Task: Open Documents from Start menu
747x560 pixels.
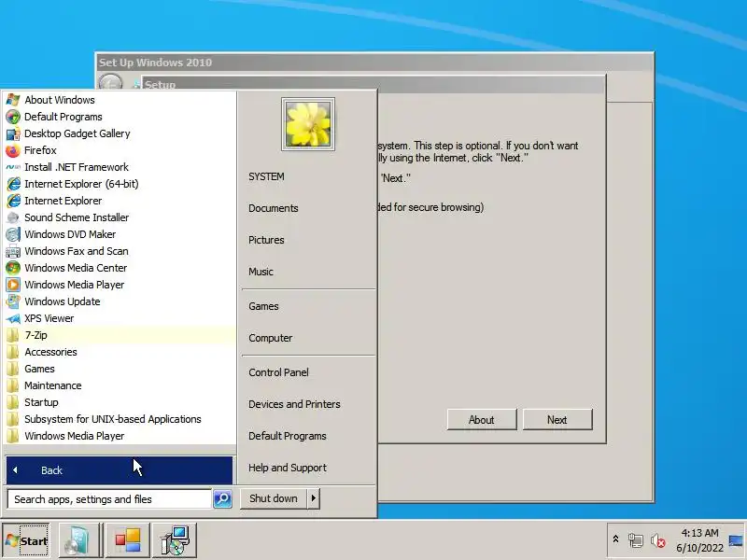Action: 274,208
